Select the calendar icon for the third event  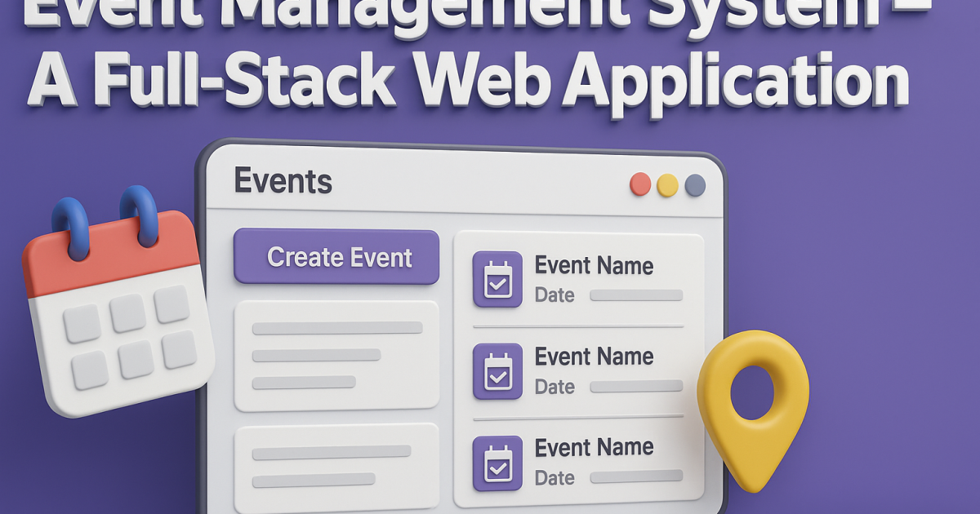point(498,461)
